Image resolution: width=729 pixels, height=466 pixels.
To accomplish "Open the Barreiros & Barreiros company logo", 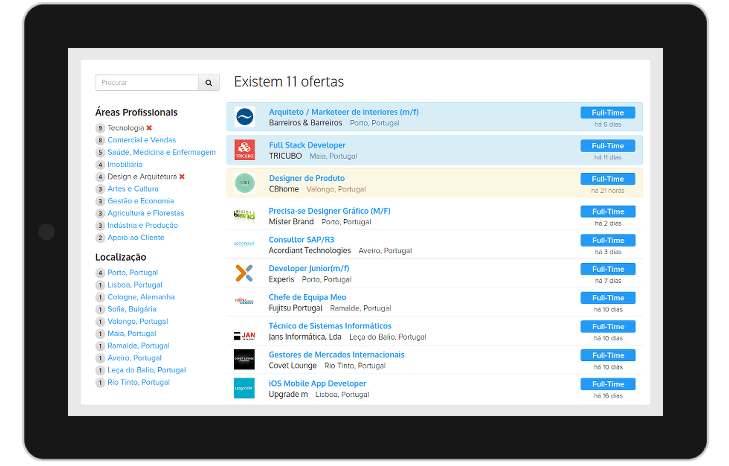I will click(x=245, y=117).
